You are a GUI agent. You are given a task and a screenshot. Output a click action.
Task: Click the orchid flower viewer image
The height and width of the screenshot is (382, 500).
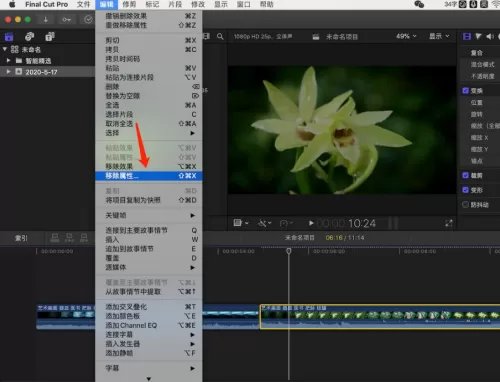pyautogui.click(x=342, y=130)
